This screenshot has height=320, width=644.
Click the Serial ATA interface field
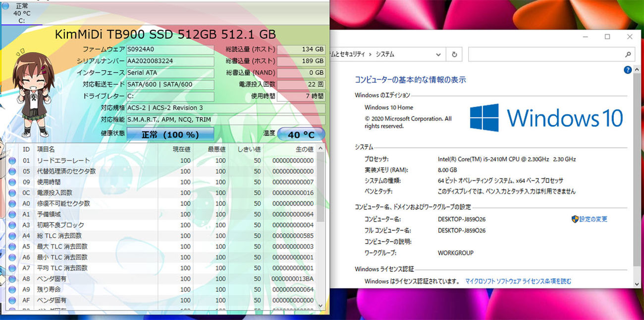170,72
